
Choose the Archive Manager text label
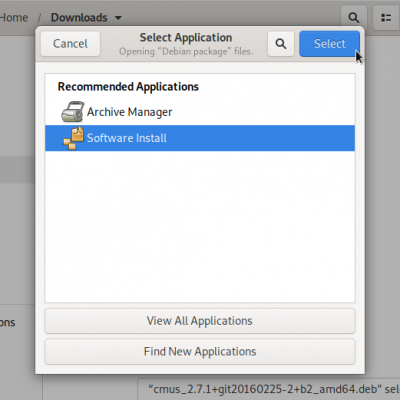(x=129, y=112)
